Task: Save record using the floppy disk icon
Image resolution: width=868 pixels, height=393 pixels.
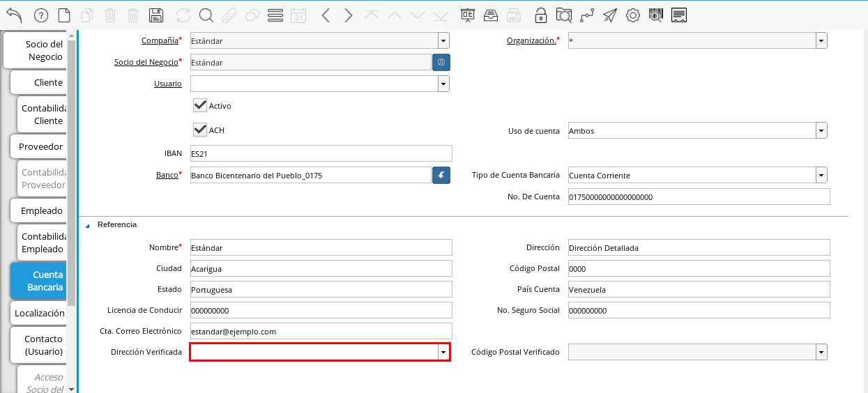Action: pyautogui.click(x=157, y=15)
